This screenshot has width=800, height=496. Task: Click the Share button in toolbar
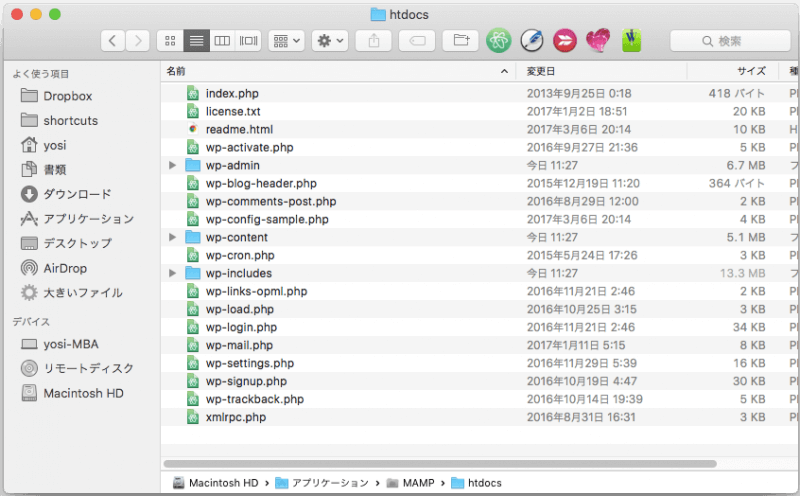pyautogui.click(x=373, y=41)
